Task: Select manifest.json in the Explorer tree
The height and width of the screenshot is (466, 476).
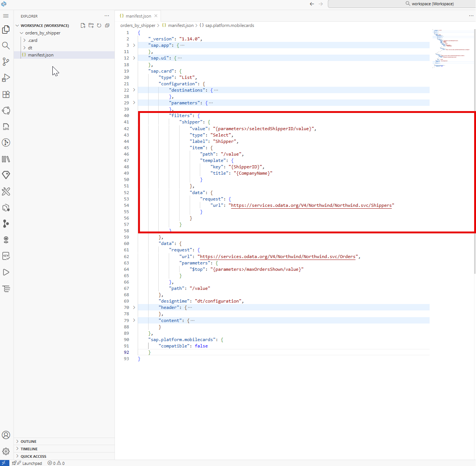Action: (64, 55)
